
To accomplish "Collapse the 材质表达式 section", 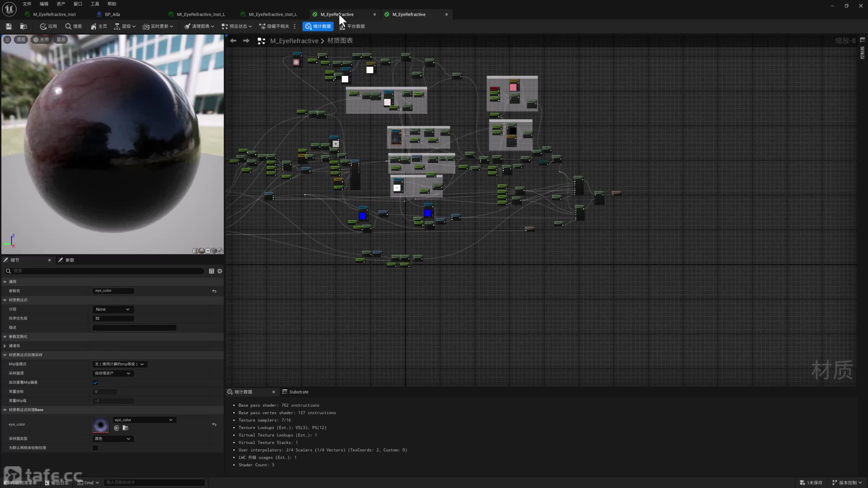I will point(5,300).
